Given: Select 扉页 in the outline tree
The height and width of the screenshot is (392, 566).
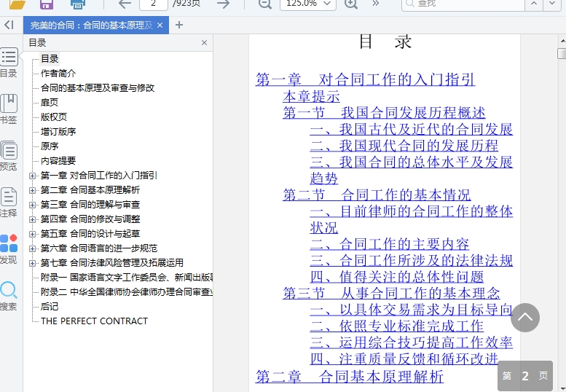Looking at the screenshot, I should point(50,103).
